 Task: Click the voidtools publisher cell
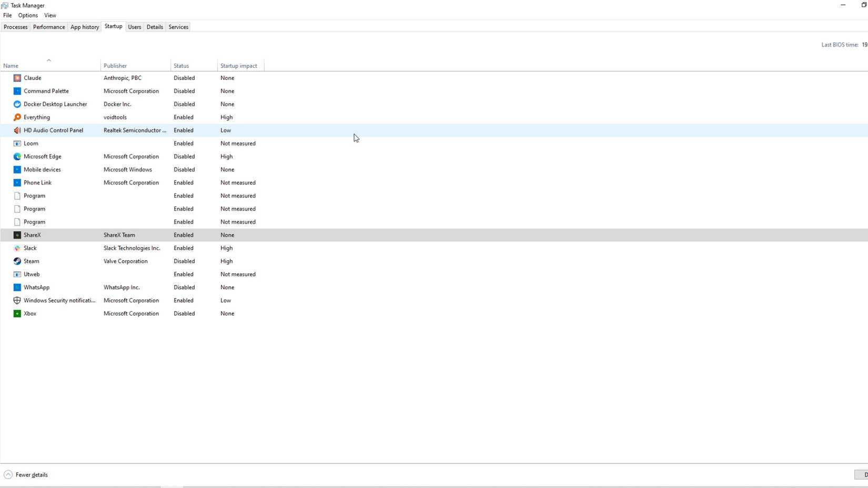tap(115, 117)
